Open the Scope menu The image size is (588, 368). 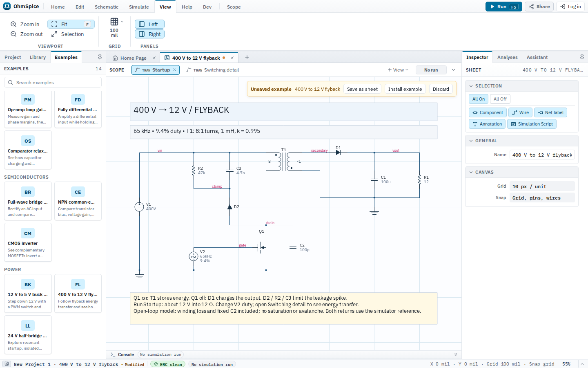coord(234,7)
